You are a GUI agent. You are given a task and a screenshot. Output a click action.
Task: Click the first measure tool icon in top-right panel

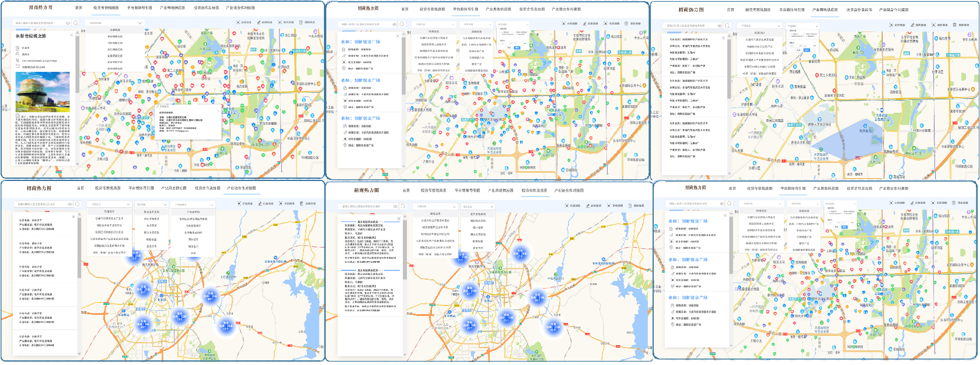(892, 25)
